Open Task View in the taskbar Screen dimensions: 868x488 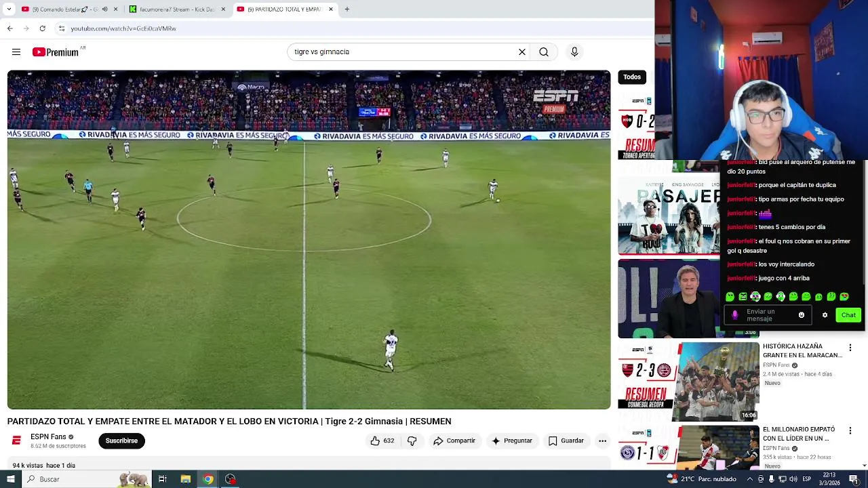tap(163, 479)
